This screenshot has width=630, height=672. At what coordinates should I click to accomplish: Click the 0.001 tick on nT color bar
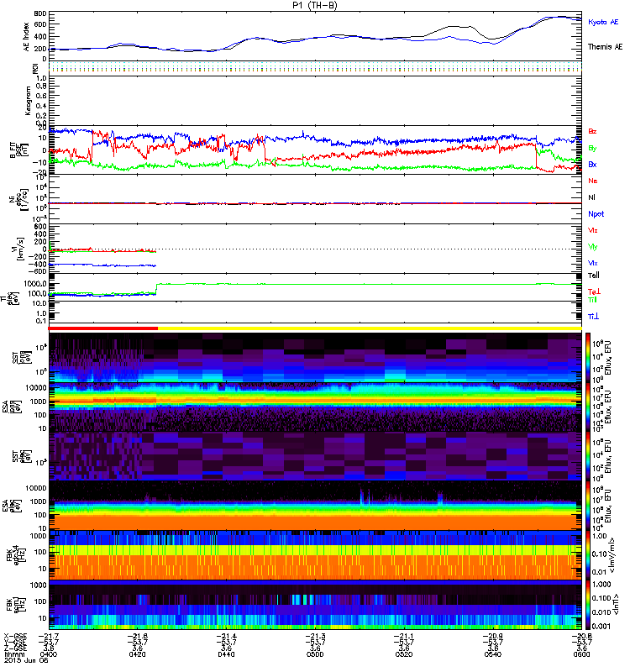click(600, 626)
